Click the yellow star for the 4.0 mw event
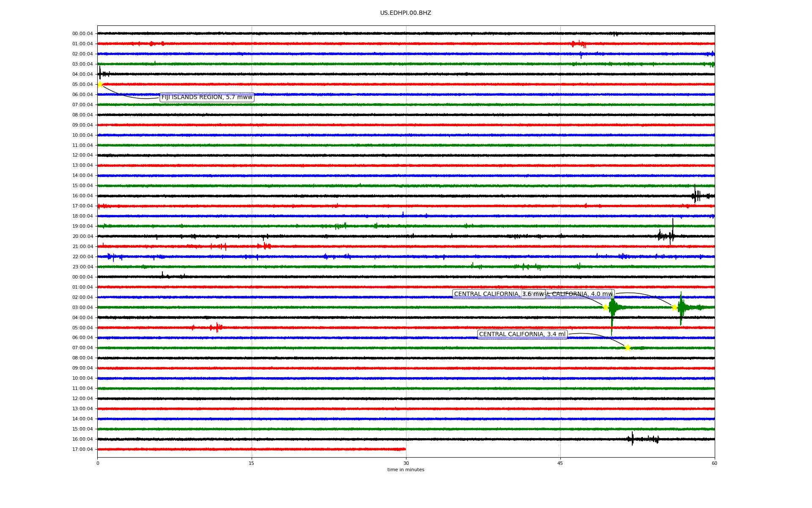The image size is (812, 508). 675,307
